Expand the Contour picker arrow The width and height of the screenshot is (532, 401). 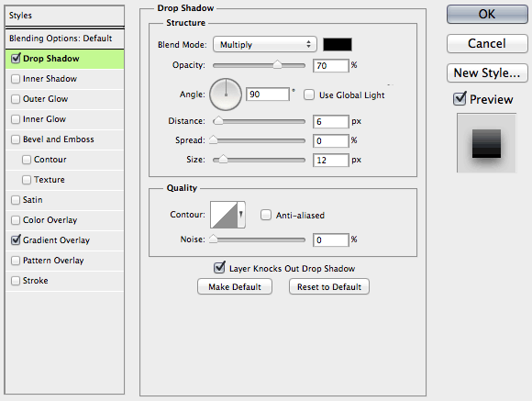click(241, 215)
